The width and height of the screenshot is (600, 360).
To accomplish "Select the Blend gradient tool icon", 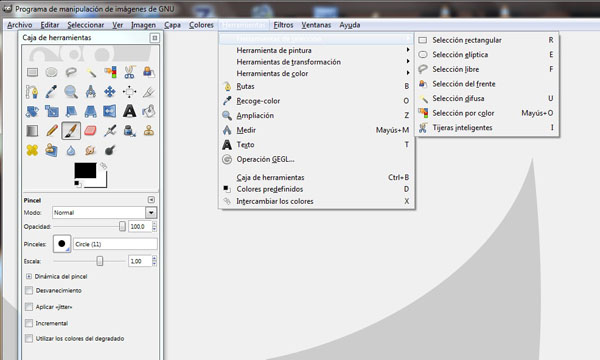I will point(32,131).
